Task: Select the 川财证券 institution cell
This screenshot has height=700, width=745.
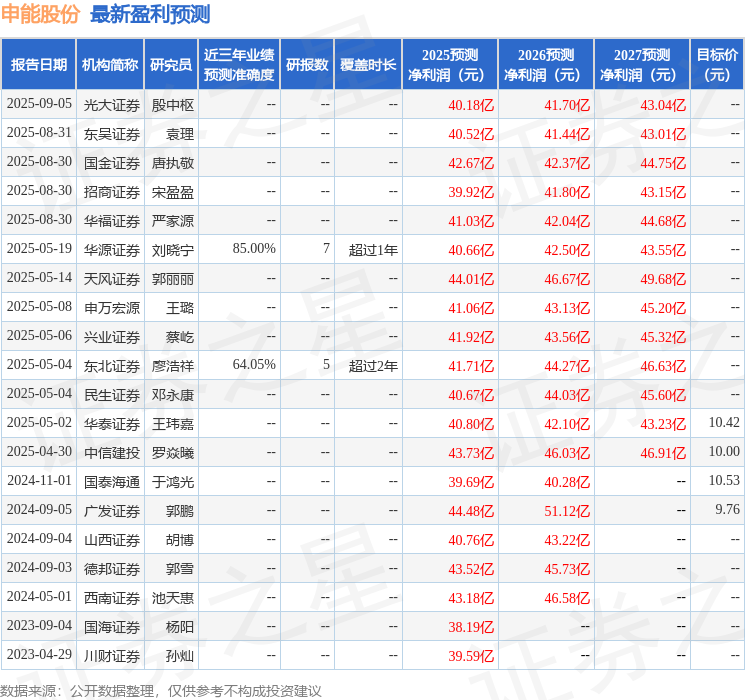Action: click(112, 656)
